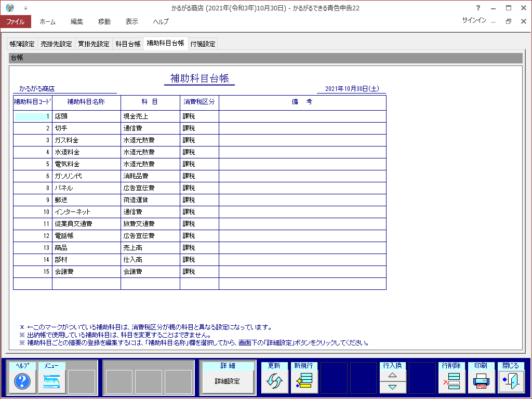The width and height of the screenshot is (532, 399).
Task: Open the 表示 menu
Action: 131,21
